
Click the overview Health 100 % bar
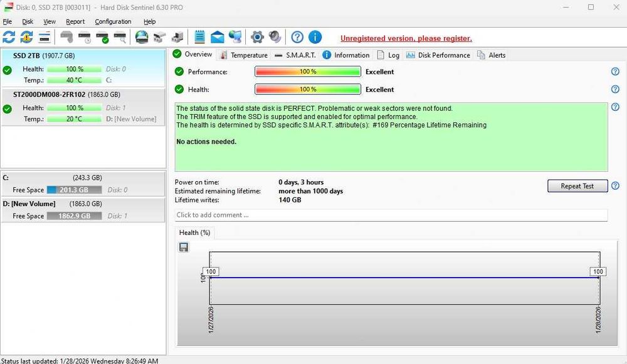(308, 89)
